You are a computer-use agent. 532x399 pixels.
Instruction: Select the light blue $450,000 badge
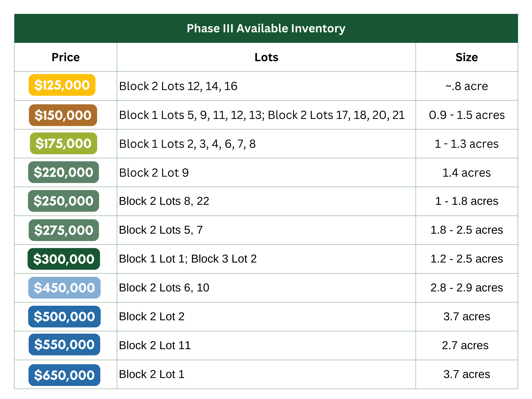coord(64,288)
